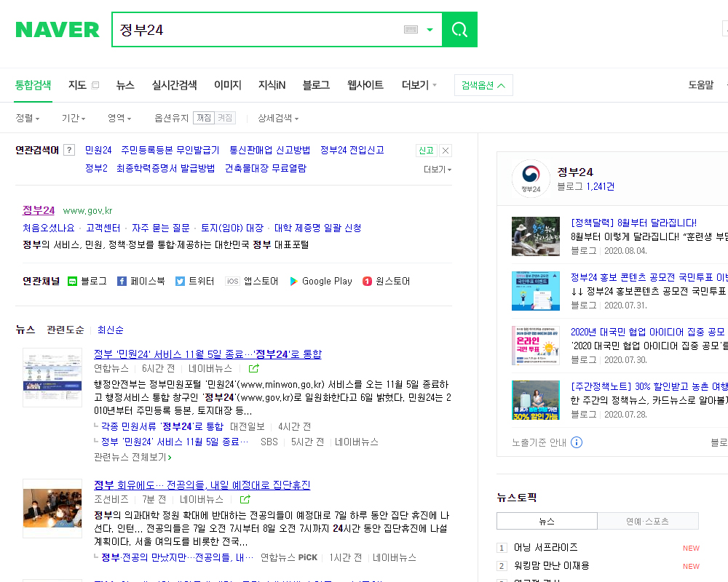Click the 노출기준 안내 info icon

[576, 442]
